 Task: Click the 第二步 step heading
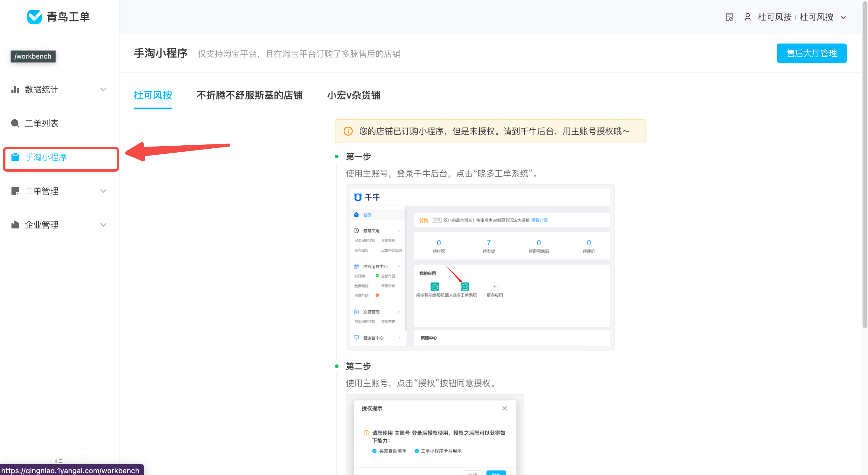[x=358, y=366]
